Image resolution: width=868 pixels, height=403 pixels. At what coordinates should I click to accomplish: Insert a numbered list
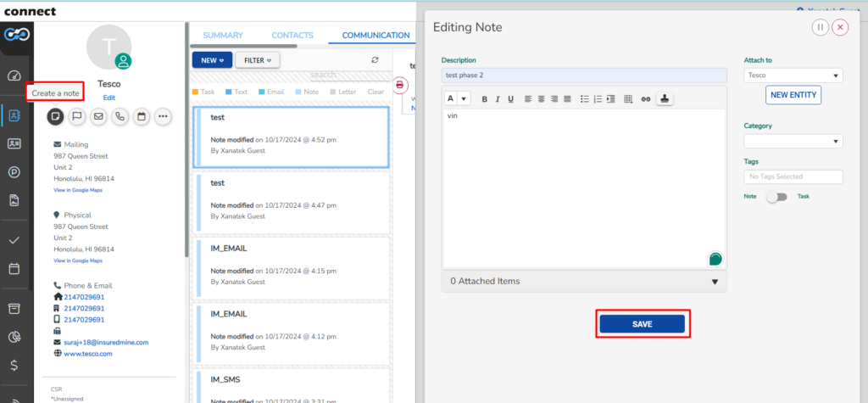click(x=598, y=98)
